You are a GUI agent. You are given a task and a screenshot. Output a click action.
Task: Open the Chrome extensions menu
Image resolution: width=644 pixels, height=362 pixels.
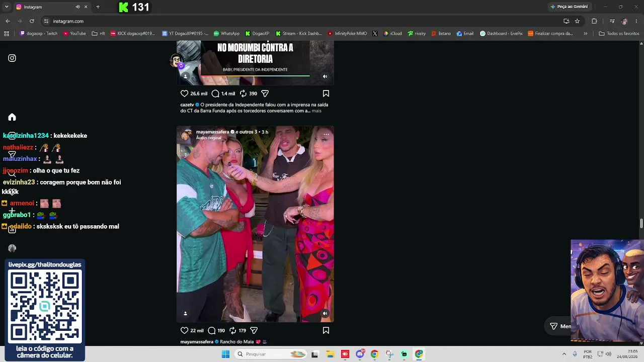pos(594,21)
